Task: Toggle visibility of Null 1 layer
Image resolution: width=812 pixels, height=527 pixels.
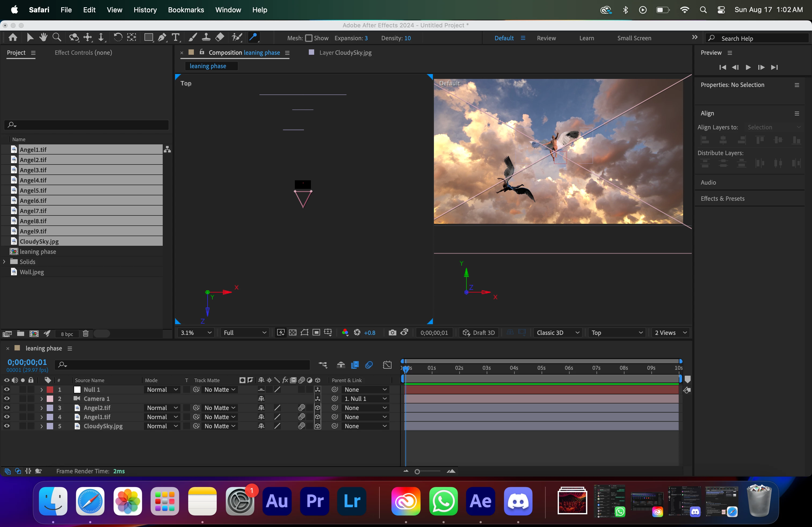Action: click(x=6, y=390)
